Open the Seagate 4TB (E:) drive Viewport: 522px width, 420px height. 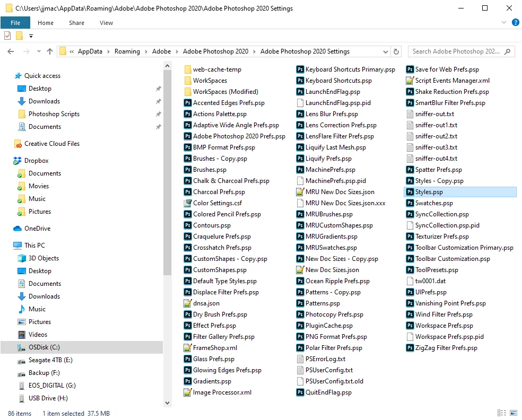(x=50, y=360)
